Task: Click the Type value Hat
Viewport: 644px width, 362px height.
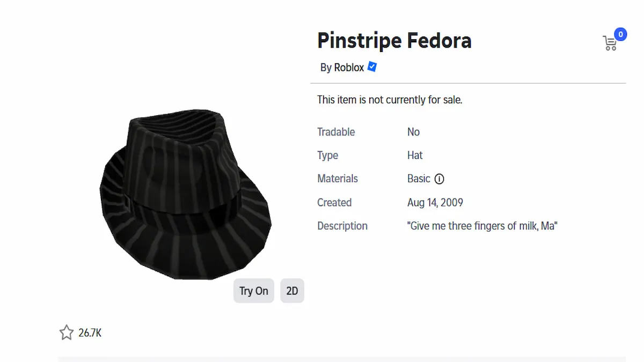Action: [415, 155]
